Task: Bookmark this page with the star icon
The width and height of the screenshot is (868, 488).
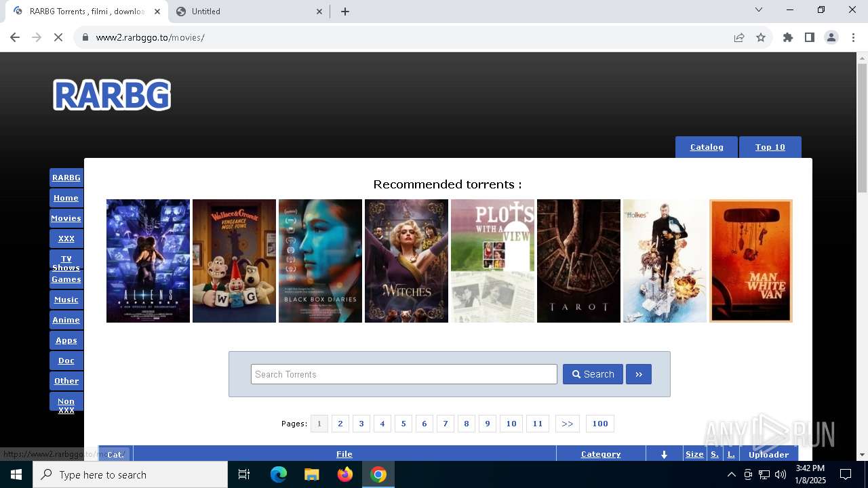Action: (761, 37)
